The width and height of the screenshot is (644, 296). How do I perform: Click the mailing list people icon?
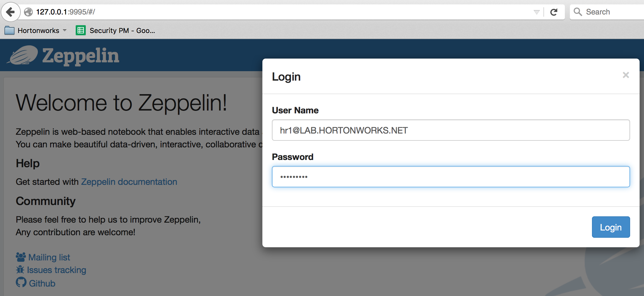(20, 257)
